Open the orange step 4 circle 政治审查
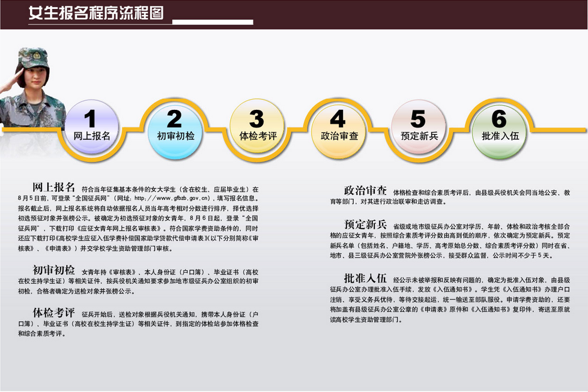The width and height of the screenshot is (588, 392). click(339, 128)
